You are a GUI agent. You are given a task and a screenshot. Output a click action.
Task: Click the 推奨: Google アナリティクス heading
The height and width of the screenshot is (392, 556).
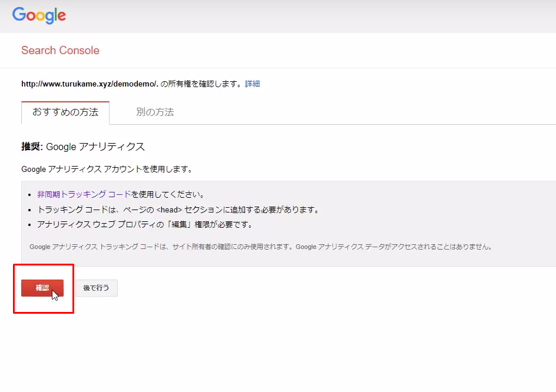click(83, 147)
